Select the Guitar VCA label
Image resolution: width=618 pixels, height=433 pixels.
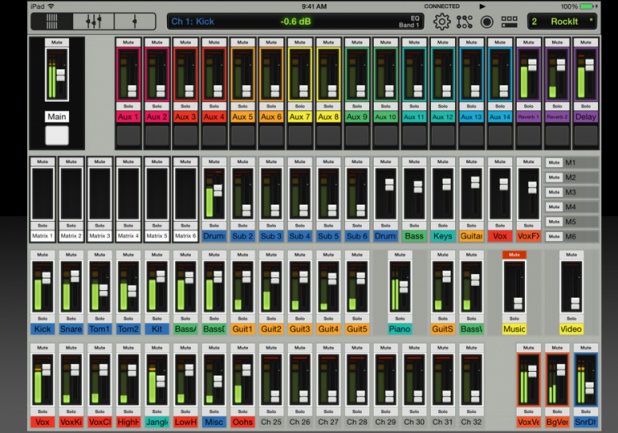click(x=471, y=236)
